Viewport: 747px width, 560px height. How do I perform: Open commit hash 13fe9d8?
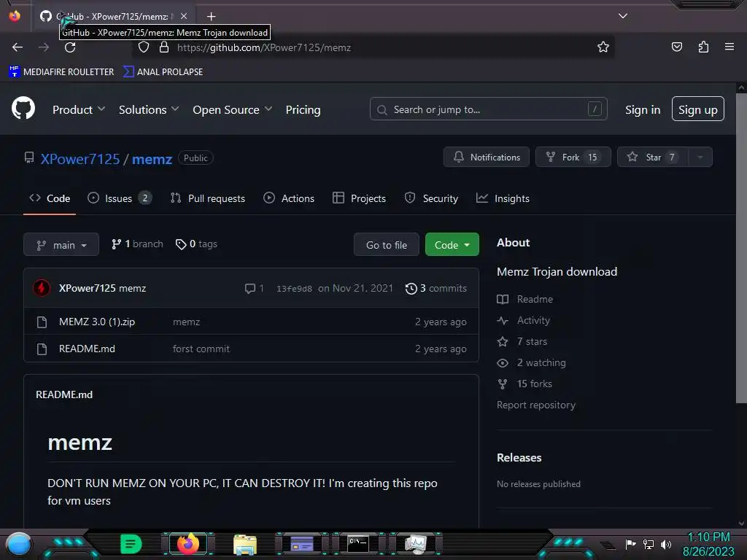(x=294, y=289)
